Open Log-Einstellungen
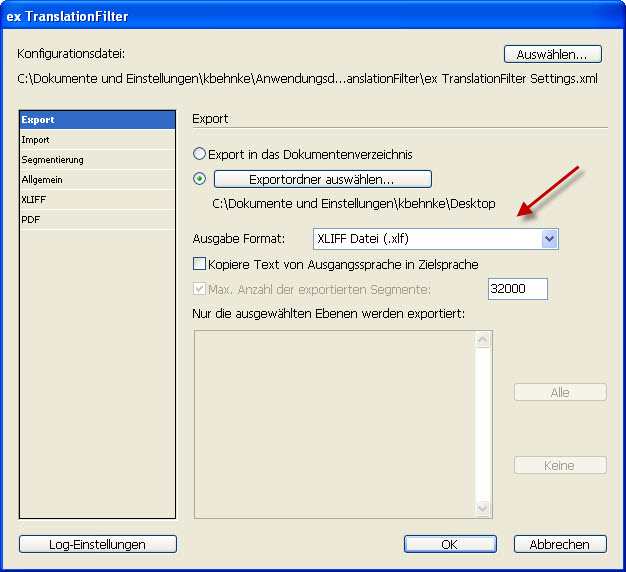 (98, 544)
